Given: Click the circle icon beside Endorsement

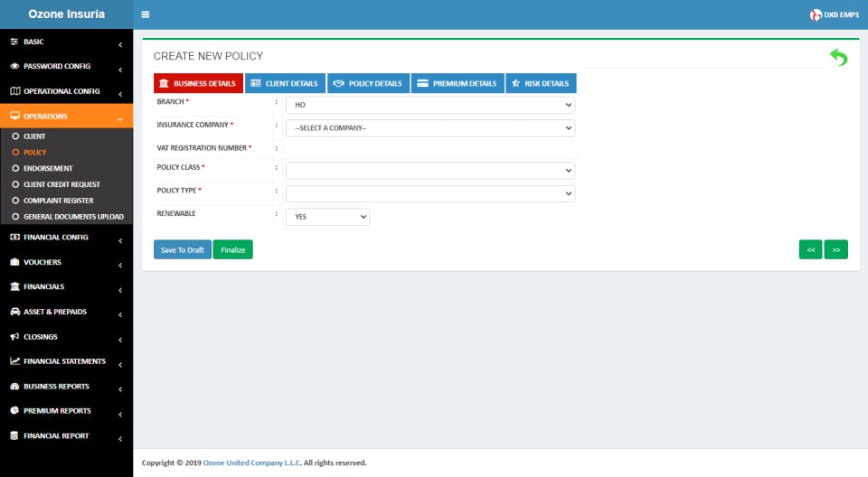Looking at the screenshot, I should (x=15, y=168).
